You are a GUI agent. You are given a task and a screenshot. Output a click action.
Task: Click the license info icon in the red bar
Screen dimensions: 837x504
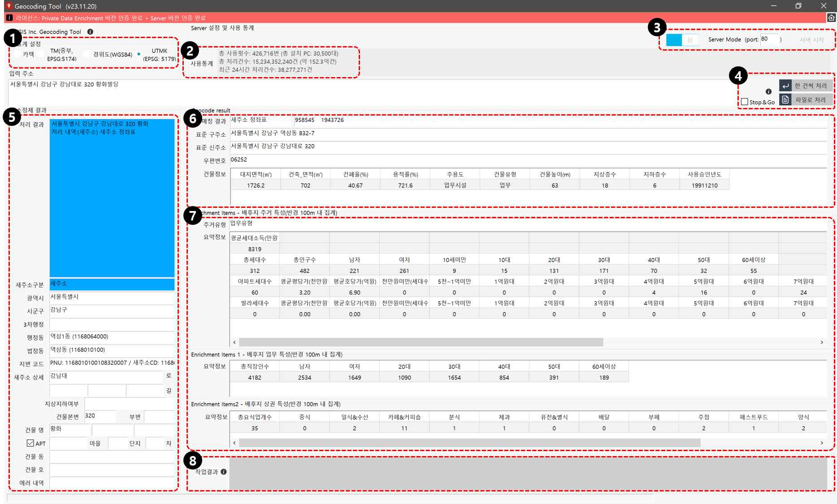click(9, 18)
